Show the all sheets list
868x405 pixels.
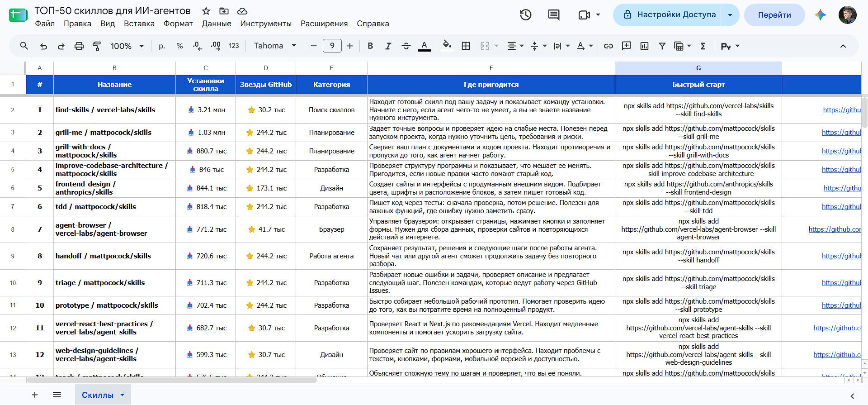pyautogui.click(x=57, y=395)
